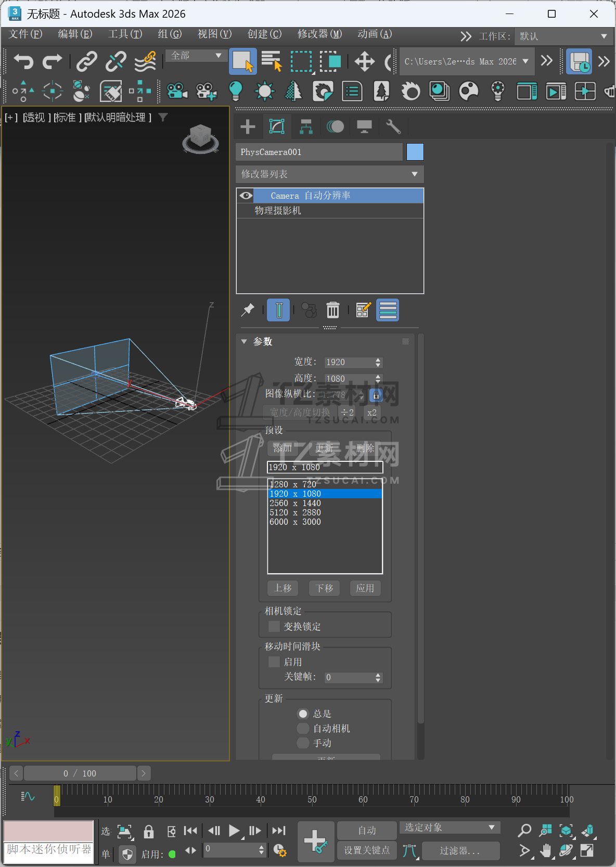Screen dimensions: 616x867
Task: Click the teapot render icon
Action: click(x=608, y=92)
